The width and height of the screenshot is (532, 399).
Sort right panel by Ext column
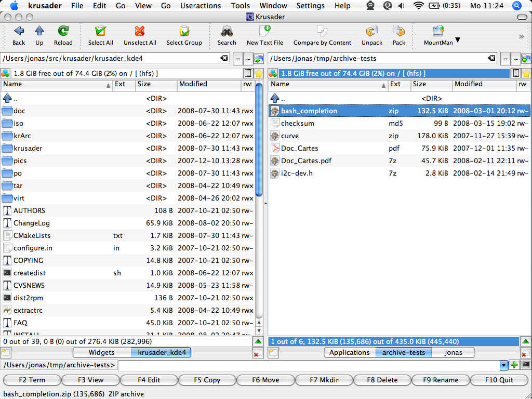pos(399,85)
